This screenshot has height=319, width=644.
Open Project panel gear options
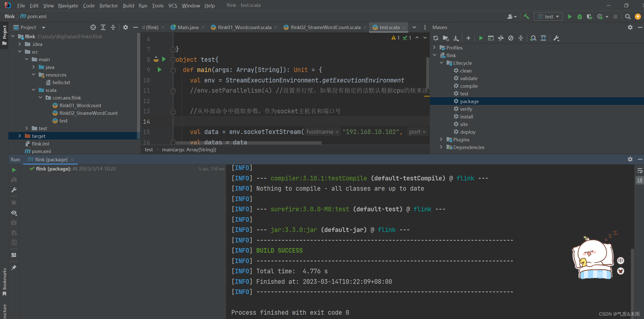[125, 27]
